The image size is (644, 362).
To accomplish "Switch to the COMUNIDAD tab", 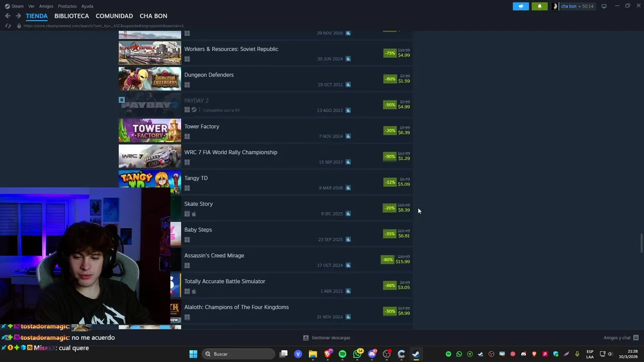I will (114, 16).
